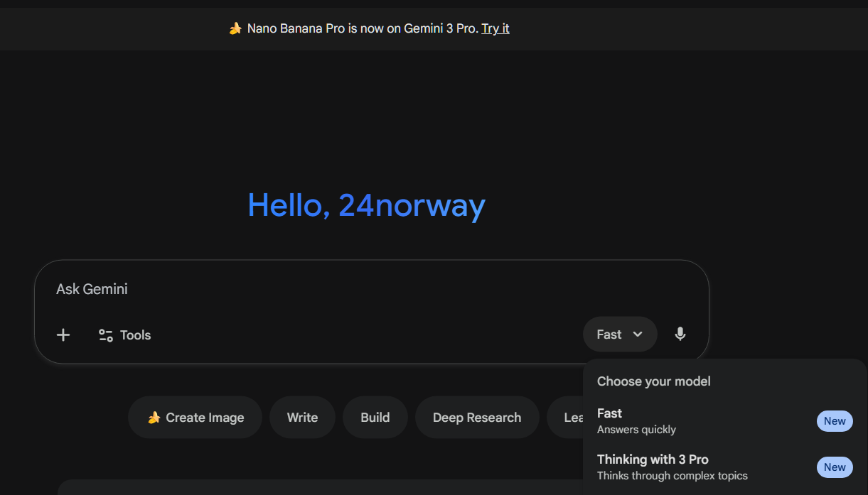Select the Deep Research chip
The height and width of the screenshot is (495, 868).
(x=477, y=418)
